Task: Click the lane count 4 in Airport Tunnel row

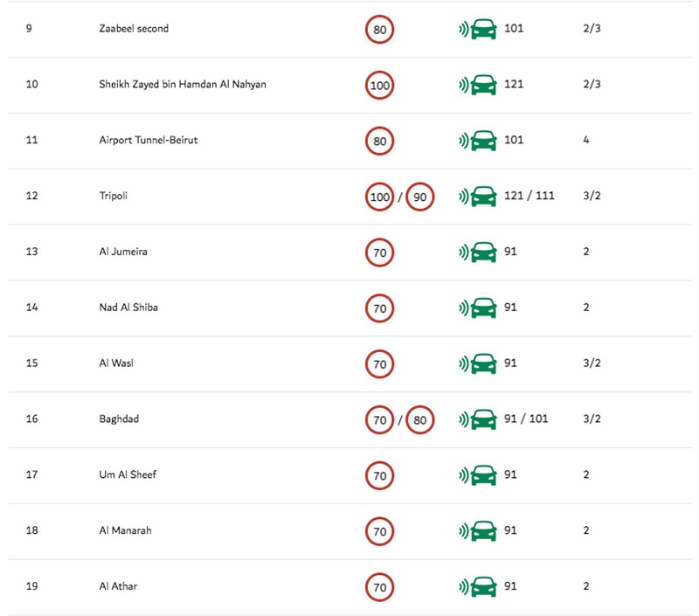Action: [586, 140]
